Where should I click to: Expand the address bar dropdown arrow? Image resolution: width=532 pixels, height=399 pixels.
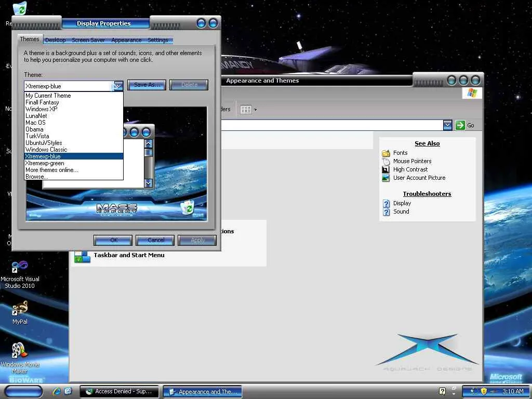point(447,125)
